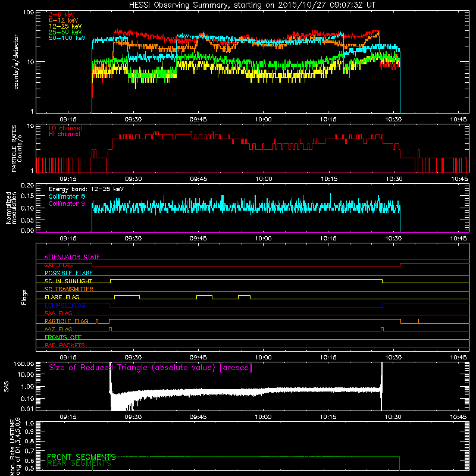Click the FRONT SEGMENTS legend label
This screenshot has width=476, height=476.
[82, 457]
